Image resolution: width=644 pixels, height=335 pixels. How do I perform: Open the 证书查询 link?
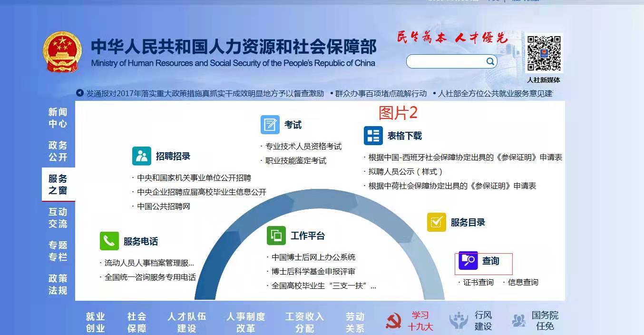(x=478, y=282)
